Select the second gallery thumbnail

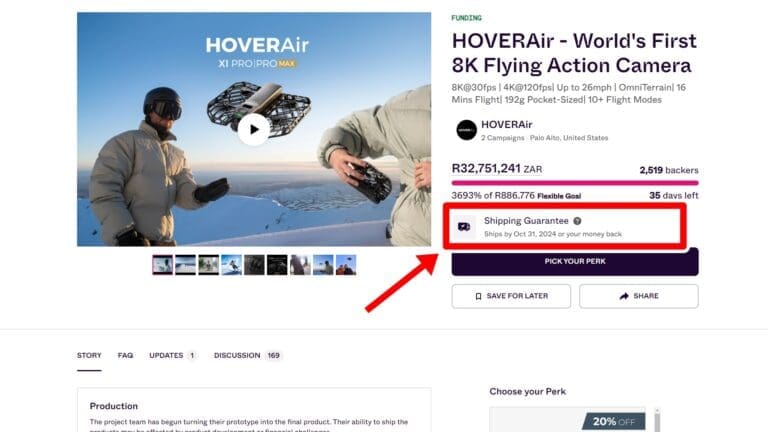pos(186,265)
